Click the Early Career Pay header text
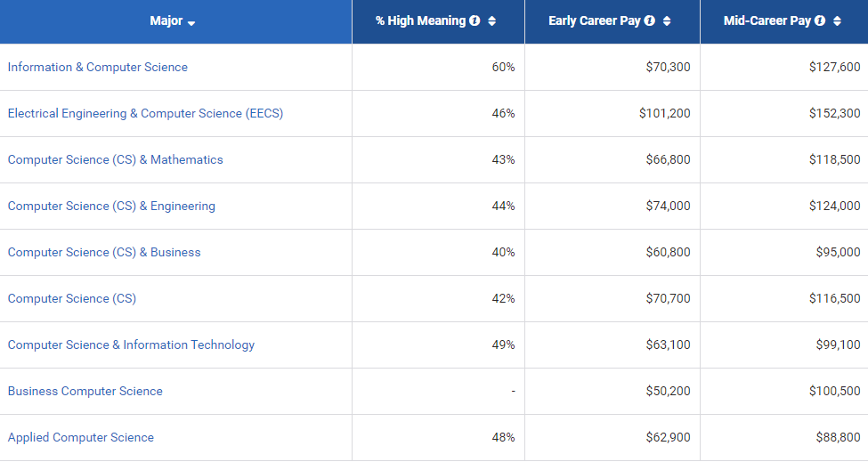The width and height of the screenshot is (868, 462). [595, 21]
